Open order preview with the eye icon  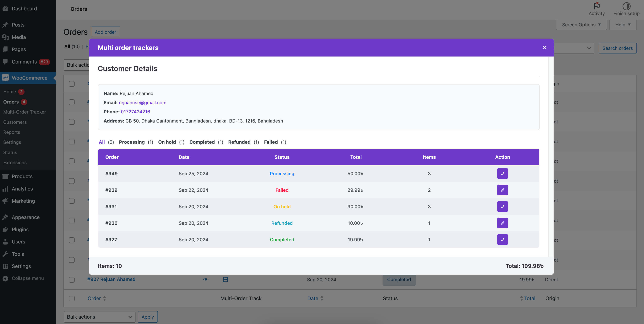tap(206, 280)
